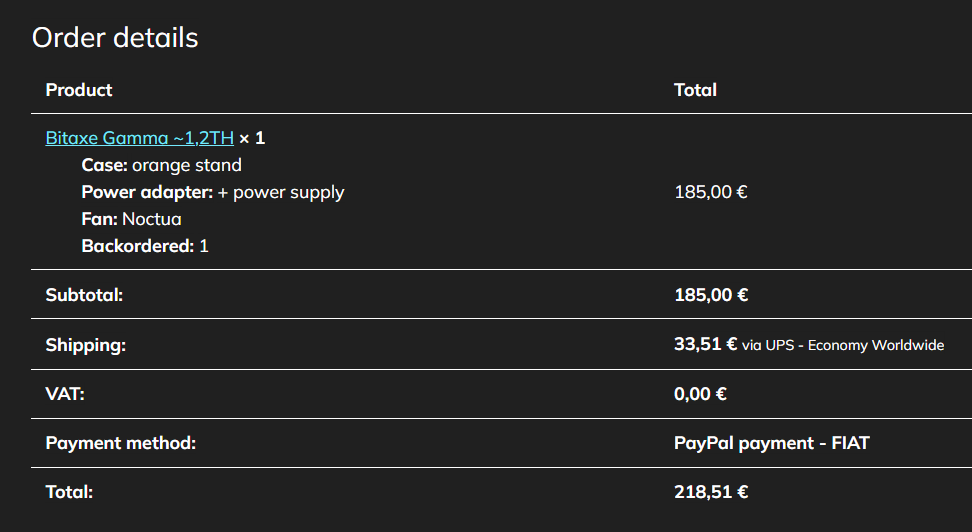This screenshot has height=532, width=972.
Task: Select the Total column header
Action: 696,90
